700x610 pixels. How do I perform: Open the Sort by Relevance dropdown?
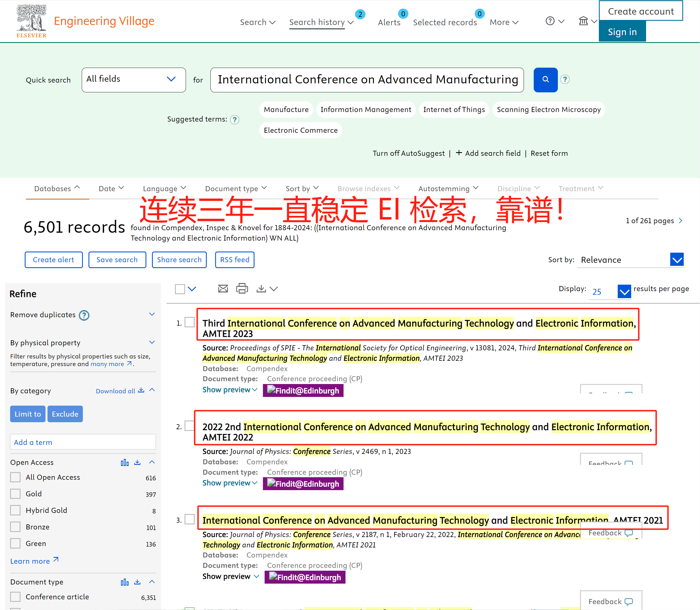coord(631,260)
